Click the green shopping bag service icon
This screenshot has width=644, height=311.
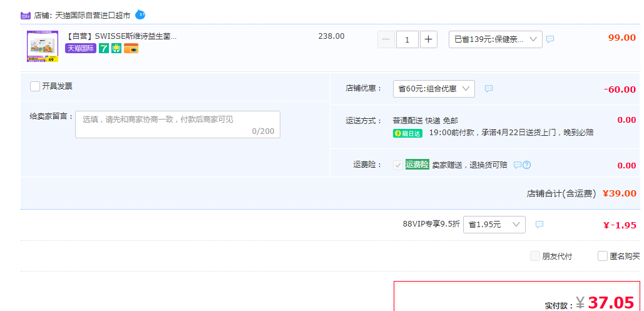116,48
